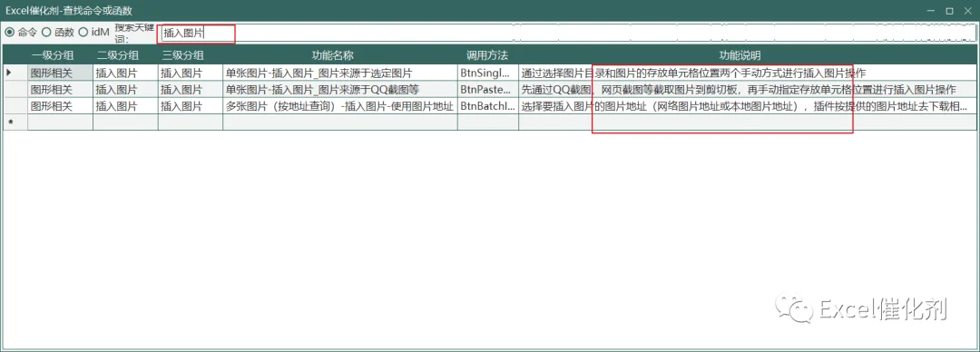Click the 单张图片-插入图片_图片来源于选定图片 cell

pos(340,73)
